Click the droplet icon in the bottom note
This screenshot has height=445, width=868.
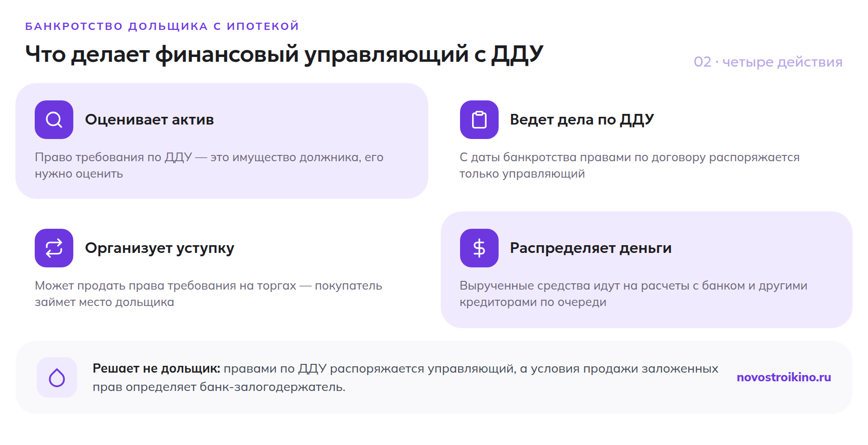tap(57, 377)
